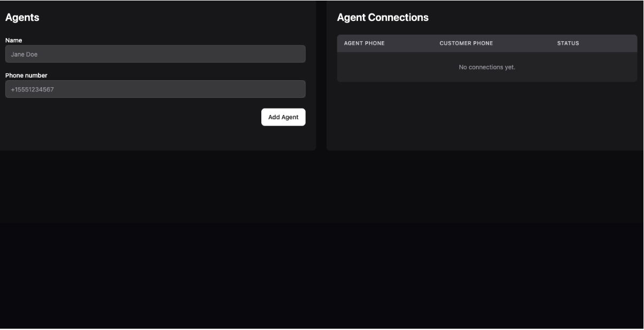
Task: Click inside the Agents form card
Action: (154, 134)
